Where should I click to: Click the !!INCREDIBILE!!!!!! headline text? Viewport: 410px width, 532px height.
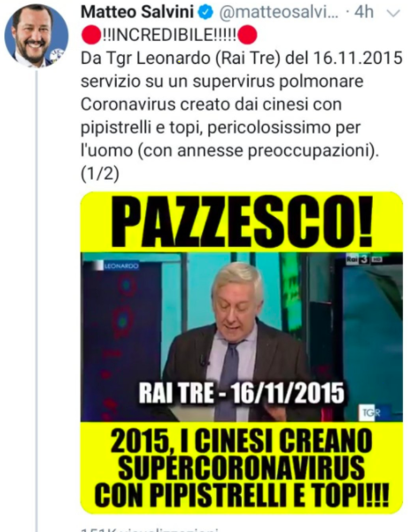click(x=169, y=35)
